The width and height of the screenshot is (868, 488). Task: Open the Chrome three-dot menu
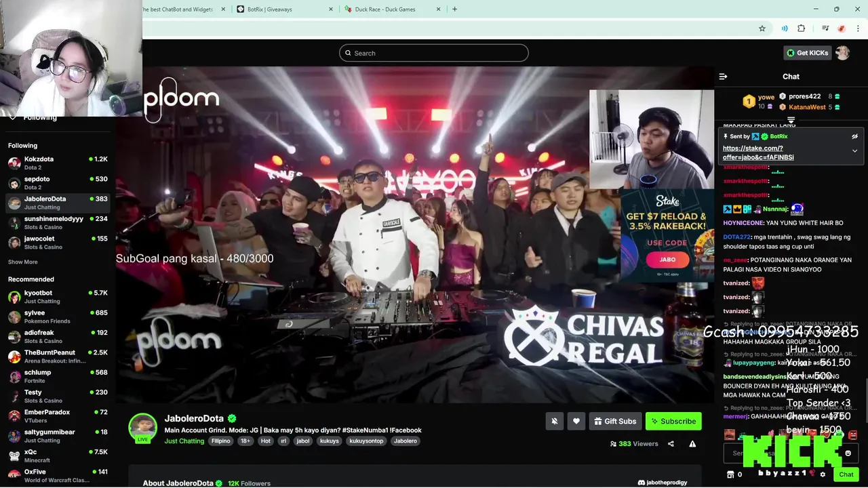point(858,28)
